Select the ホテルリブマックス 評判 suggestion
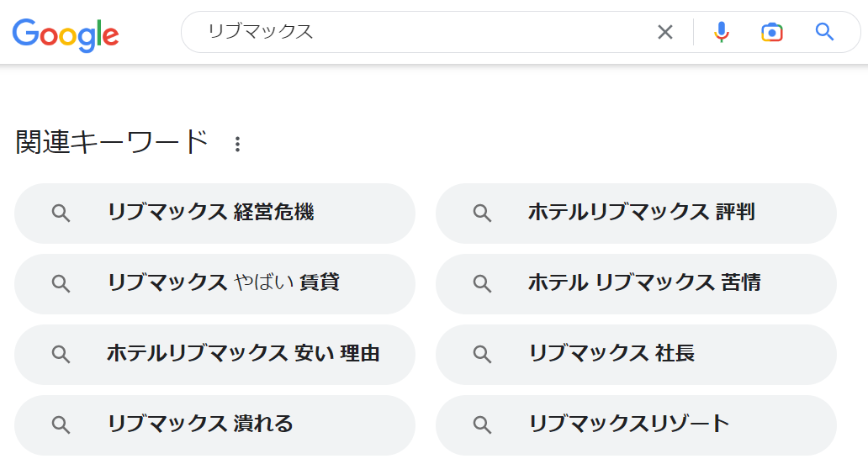Viewport: 868px width, 464px height. tap(641, 213)
